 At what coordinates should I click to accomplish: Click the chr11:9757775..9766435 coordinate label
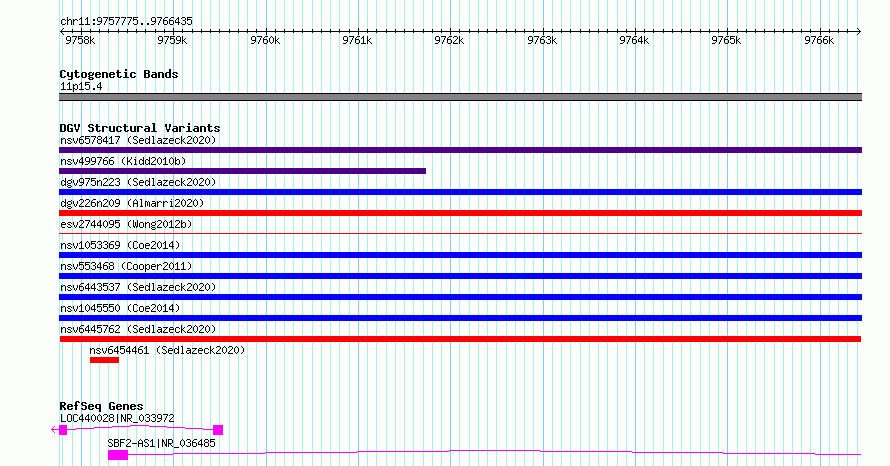[x=126, y=21]
